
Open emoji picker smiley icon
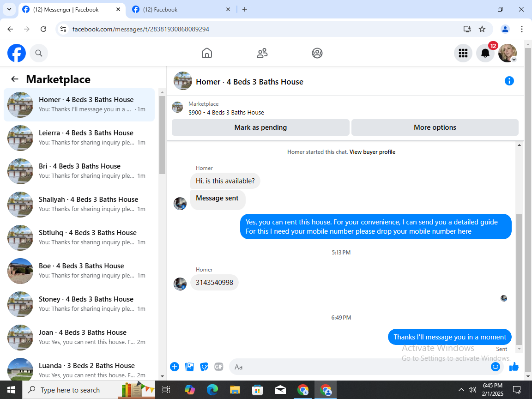point(496,367)
